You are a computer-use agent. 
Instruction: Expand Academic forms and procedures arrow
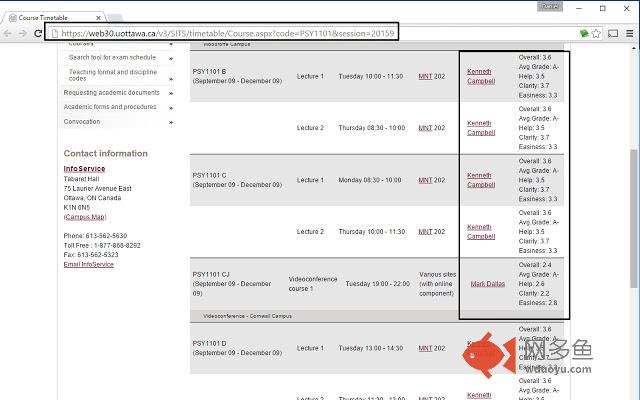point(171,108)
